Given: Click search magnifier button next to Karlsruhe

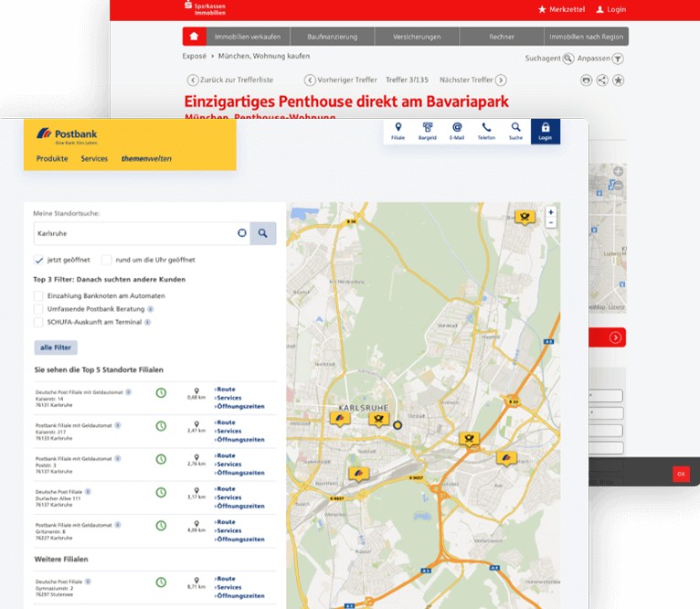Looking at the screenshot, I should 263,233.
